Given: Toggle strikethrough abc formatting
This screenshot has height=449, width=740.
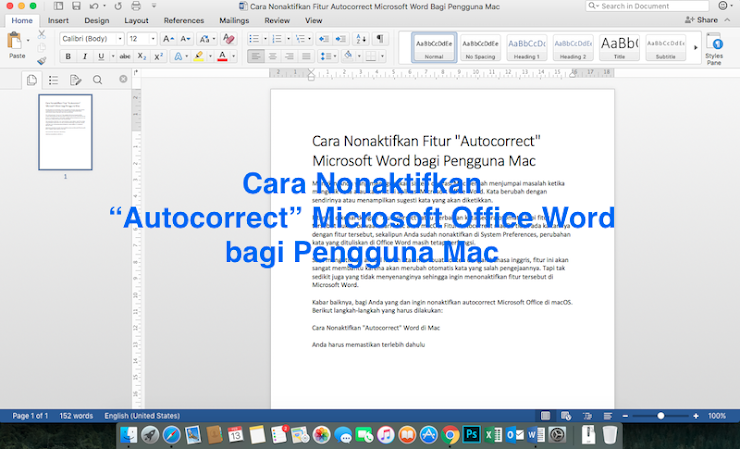Looking at the screenshot, I should (x=125, y=56).
